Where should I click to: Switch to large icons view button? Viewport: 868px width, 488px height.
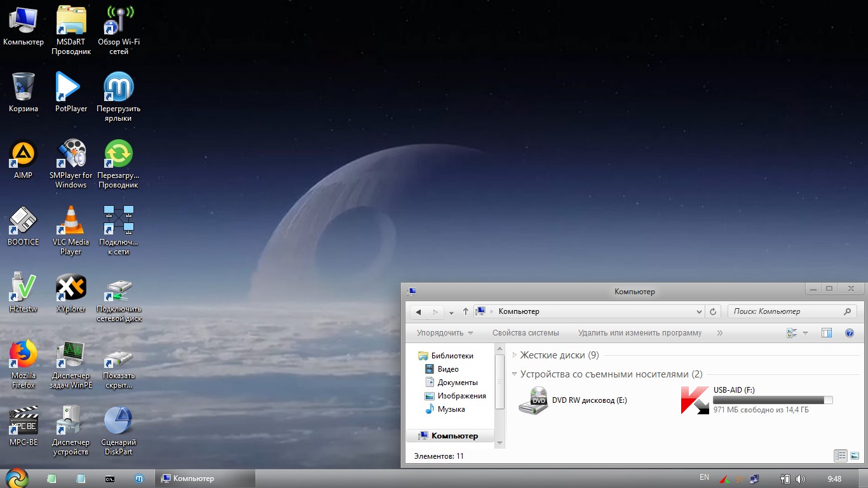tap(854, 456)
